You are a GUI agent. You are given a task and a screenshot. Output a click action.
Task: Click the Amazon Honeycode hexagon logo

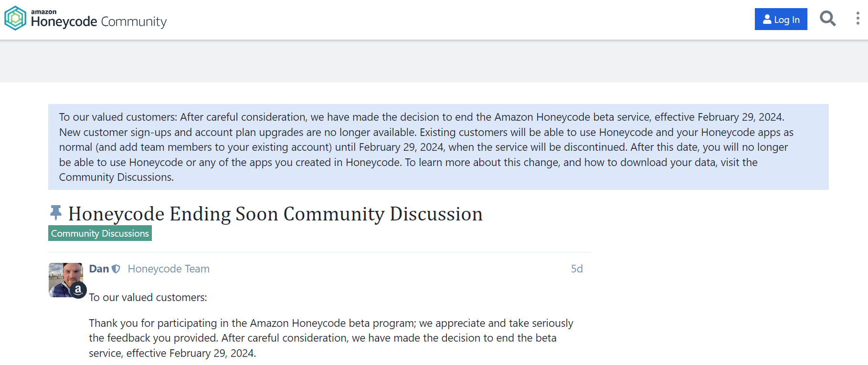coord(14,18)
